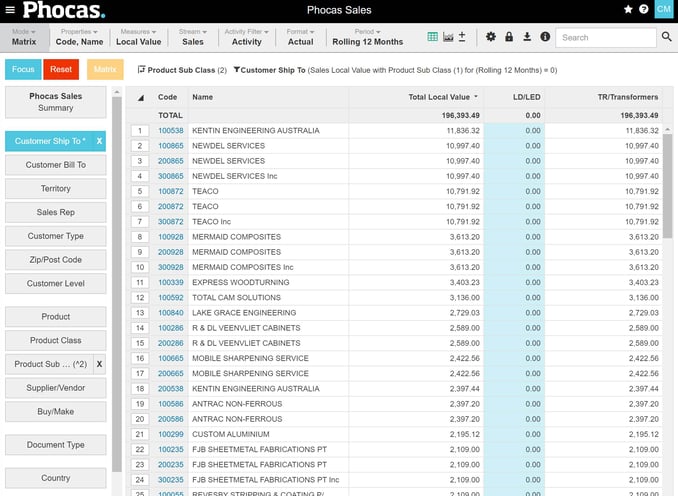
Task: Click the dimension list vertical scrollbar
Action: (116, 284)
